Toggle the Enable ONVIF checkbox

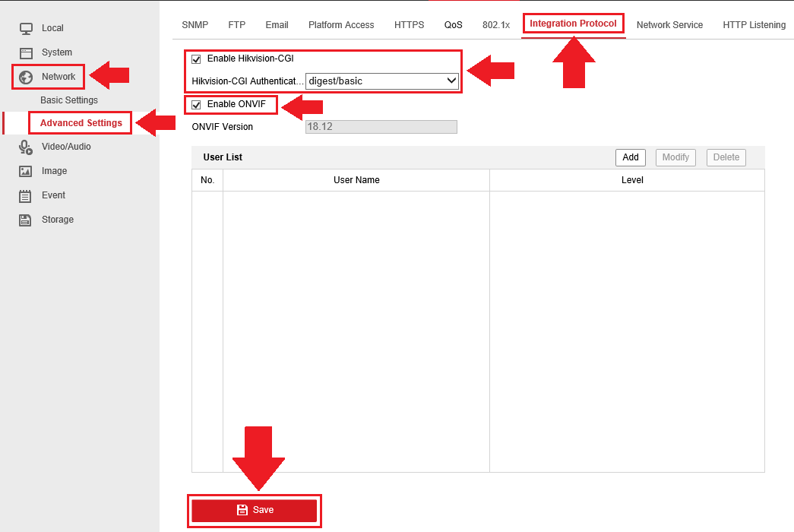click(197, 104)
